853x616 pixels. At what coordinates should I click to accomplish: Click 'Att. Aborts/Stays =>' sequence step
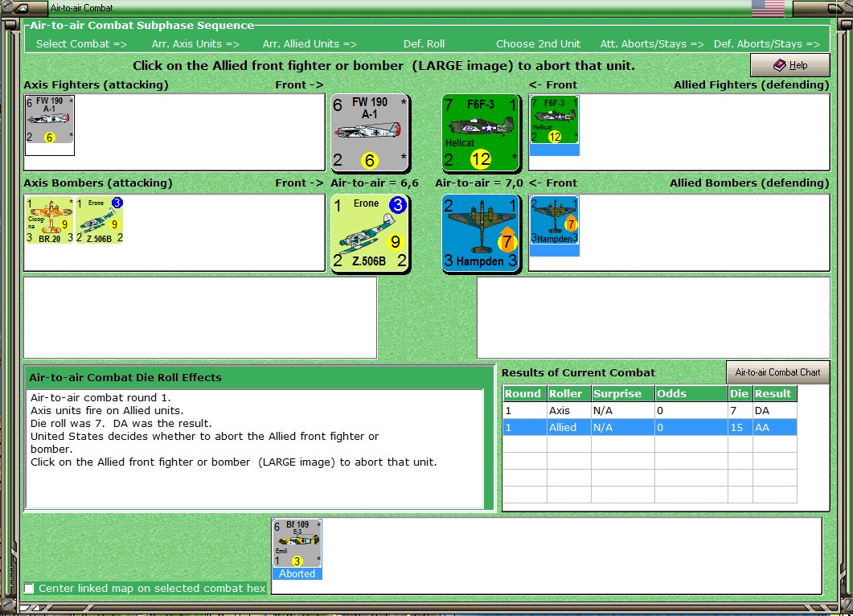pyautogui.click(x=652, y=44)
